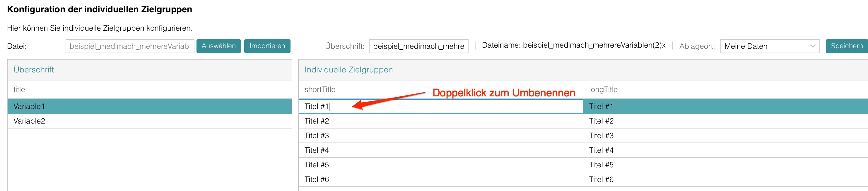
Task: Click the shortTitle edit field Titel #1
Action: point(440,106)
